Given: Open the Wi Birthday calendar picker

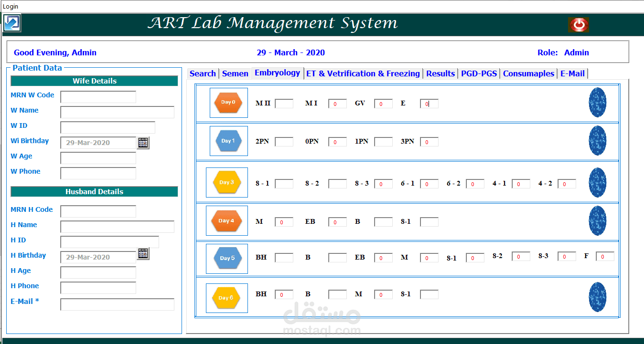Looking at the screenshot, I should (x=143, y=142).
